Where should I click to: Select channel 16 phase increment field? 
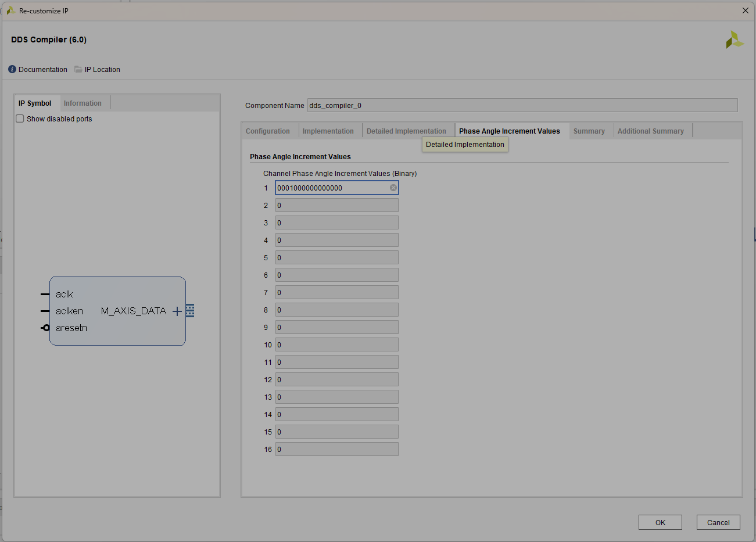click(x=337, y=449)
